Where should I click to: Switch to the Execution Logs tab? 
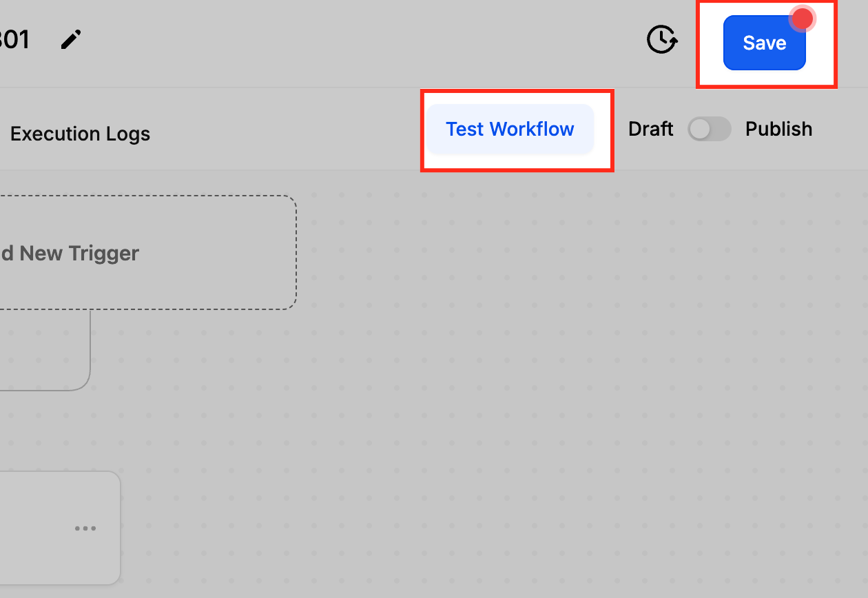[80, 134]
